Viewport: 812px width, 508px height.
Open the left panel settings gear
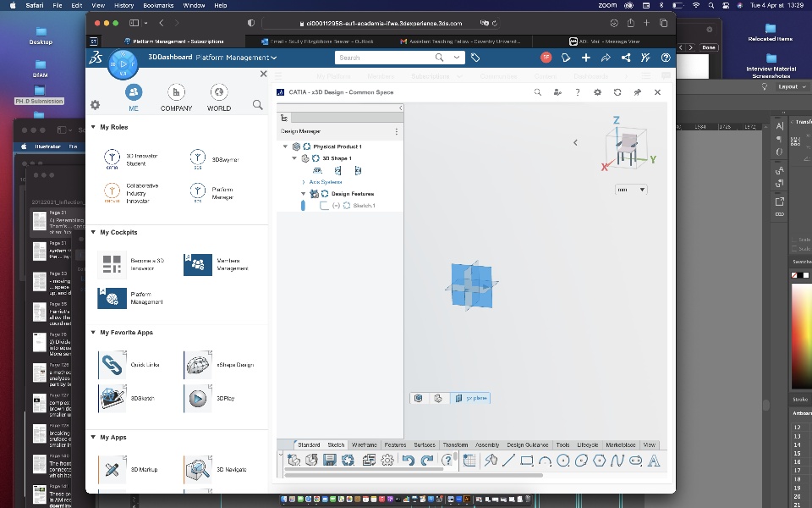pyautogui.click(x=96, y=105)
